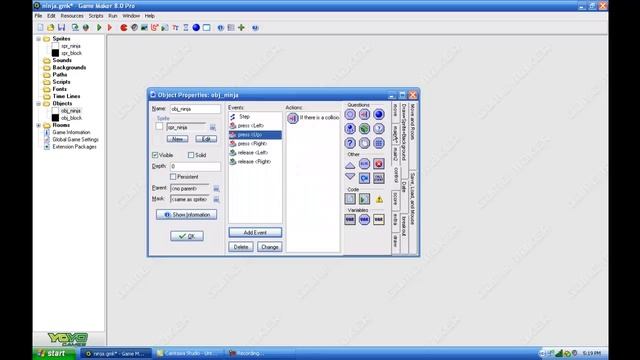The height and width of the screenshot is (360, 640).
Task: Expand the Rooms folder in resource tree
Action: 39,125
